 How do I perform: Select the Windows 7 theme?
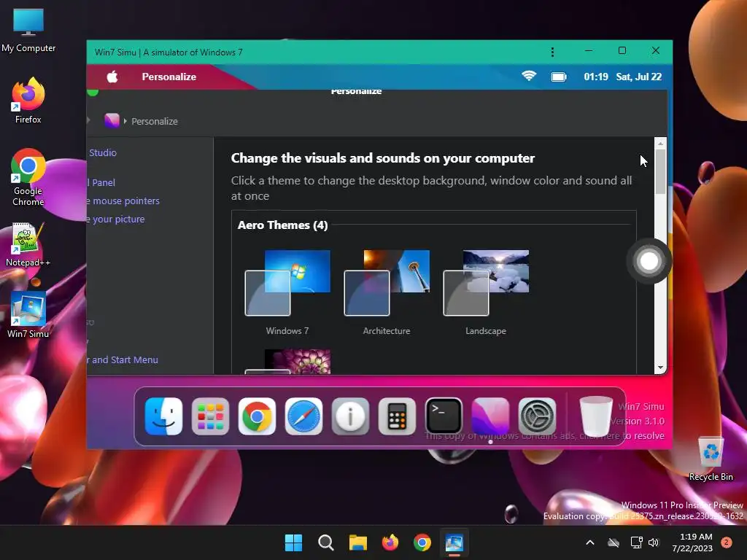(287, 292)
